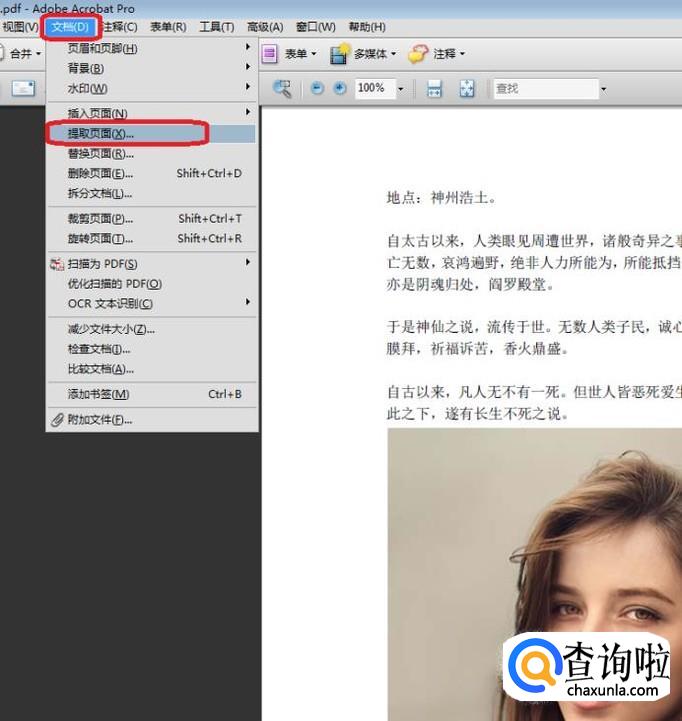Click the zoom in plus icon

tap(339, 89)
